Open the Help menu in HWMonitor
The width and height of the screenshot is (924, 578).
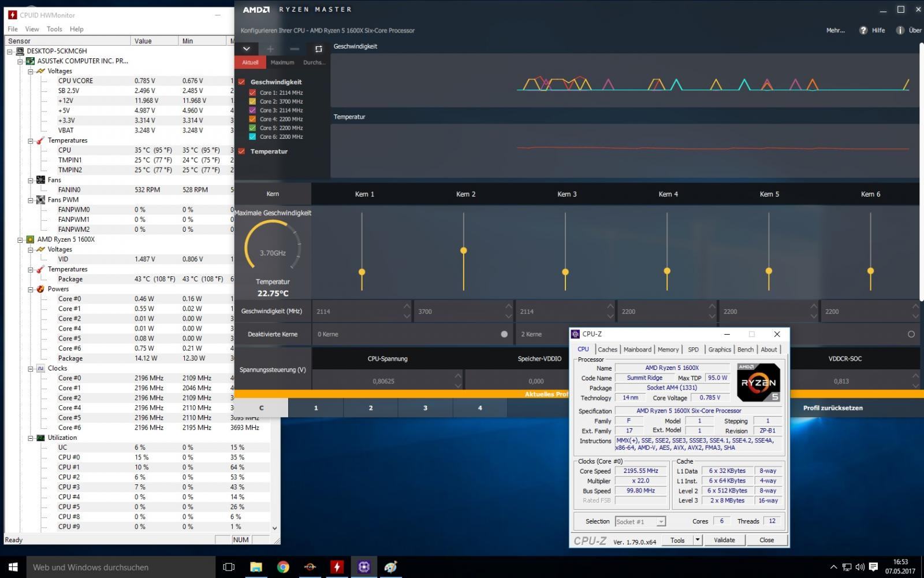tap(77, 29)
